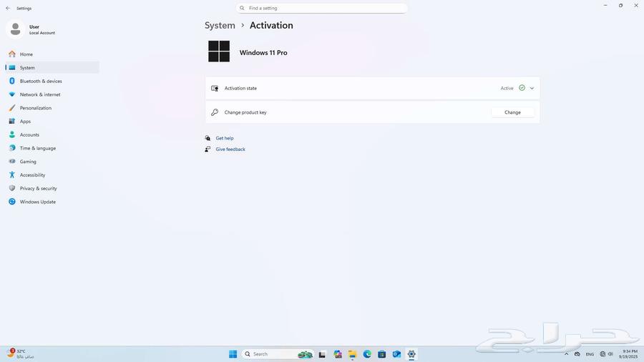Screen dimensions: 644x362
Task: Click the product key icon
Action: [215, 112]
